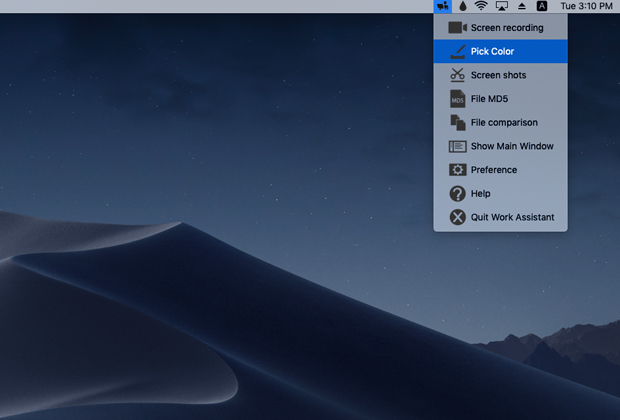The image size is (620, 420).
Task: Select Help menu entry
Action: click(x=501, y=194)
